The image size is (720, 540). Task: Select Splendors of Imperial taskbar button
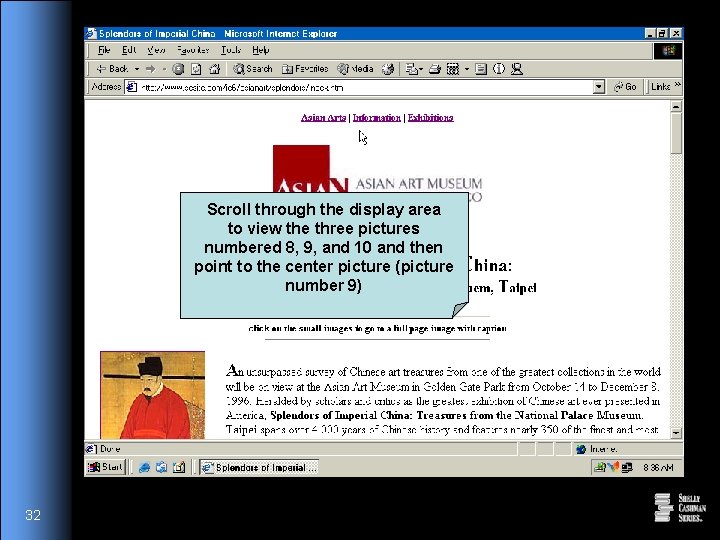(259, 467)
